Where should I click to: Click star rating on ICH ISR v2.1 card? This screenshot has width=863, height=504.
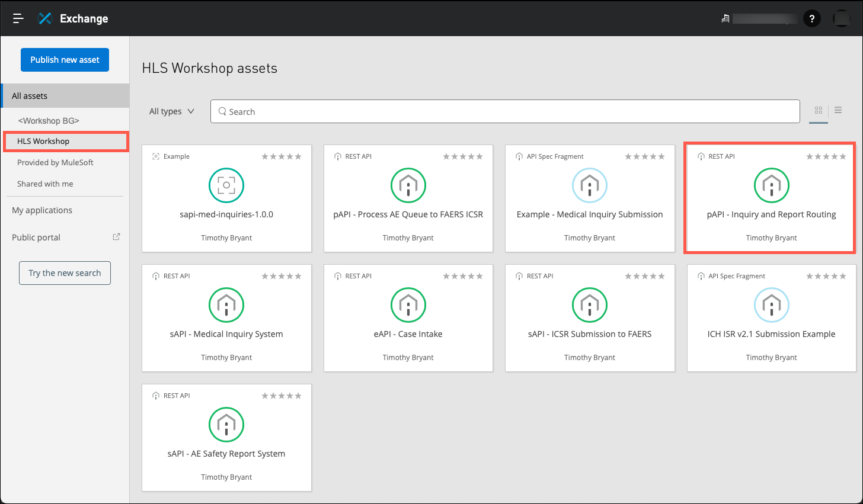pyautogui.click(x=826, y=276)
